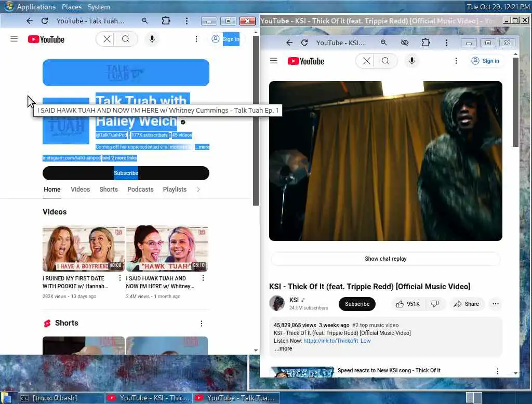Open the Places menu
The height and width of the screenshot is (404, 532).
pos(72,7)
